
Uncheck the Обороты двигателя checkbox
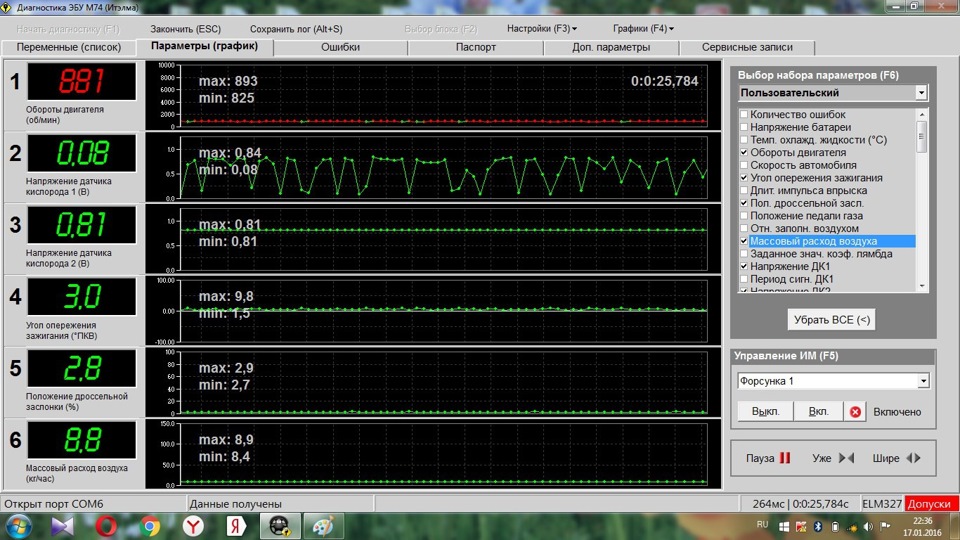pyautogui.click(x=744, y=152)
